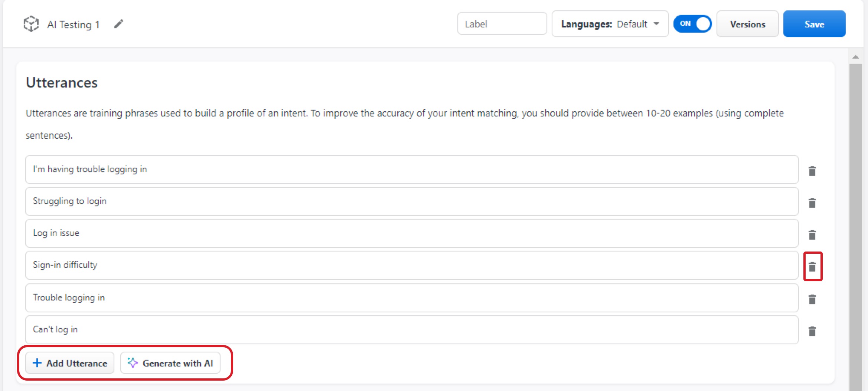Image resolution: width=868 pixels, height=391 pixels.
Task: Click the scrollbar up arrow
Action: [855, 57]
